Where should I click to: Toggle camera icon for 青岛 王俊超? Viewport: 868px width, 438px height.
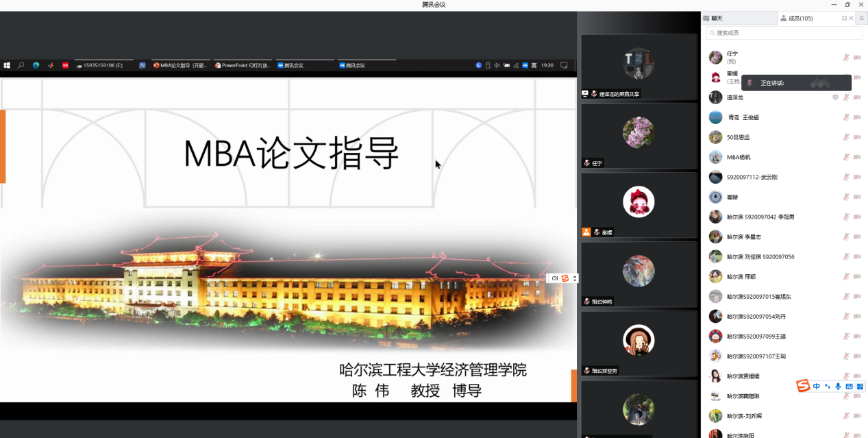[857, 117]
